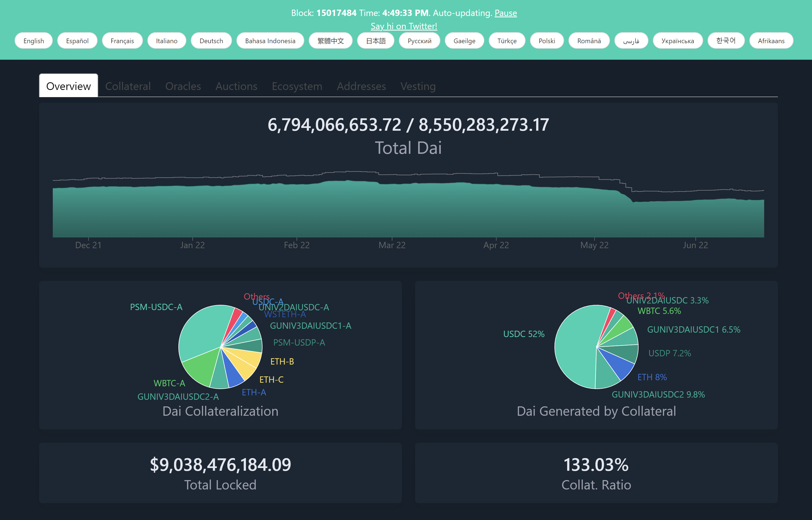Switch language to 日本語
Image resolution: width=812 pixels, height=520 pixels.
pos(376,40)
